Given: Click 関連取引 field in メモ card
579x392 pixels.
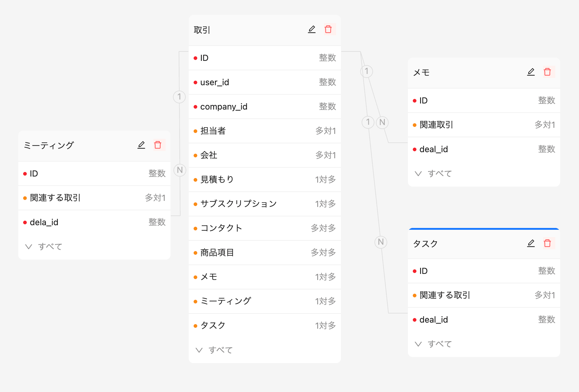Looking at the screenshot, I should pyautogui.click(x=484, y=125).
